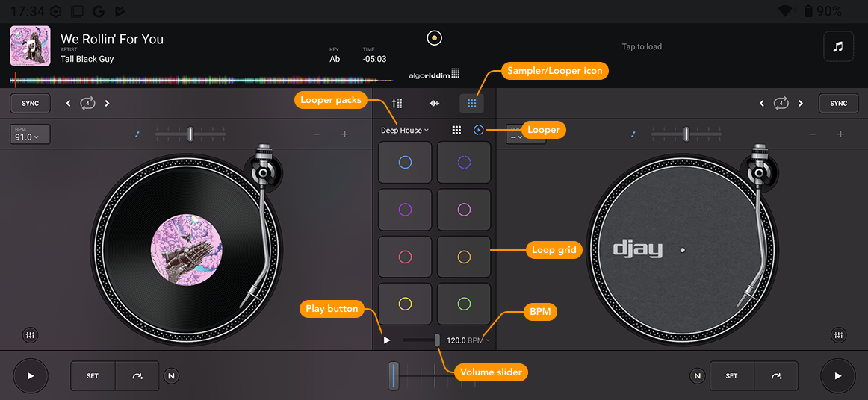
Task: Trigger the purple loop pad in left column
Action: coord(405,210)
